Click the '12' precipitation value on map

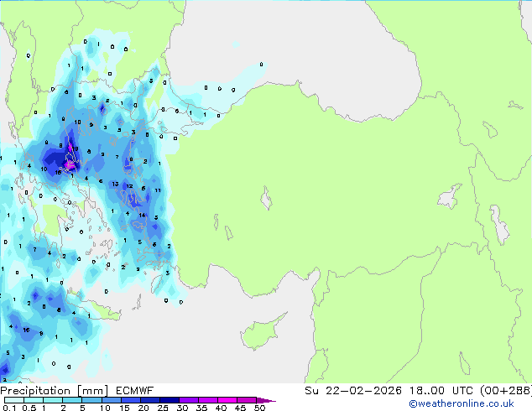129,186
